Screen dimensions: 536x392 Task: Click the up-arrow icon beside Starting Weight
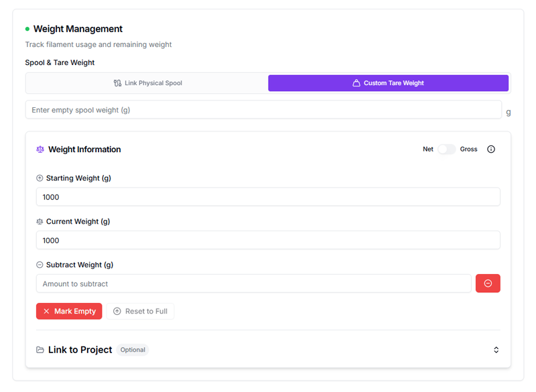point(40,178)
